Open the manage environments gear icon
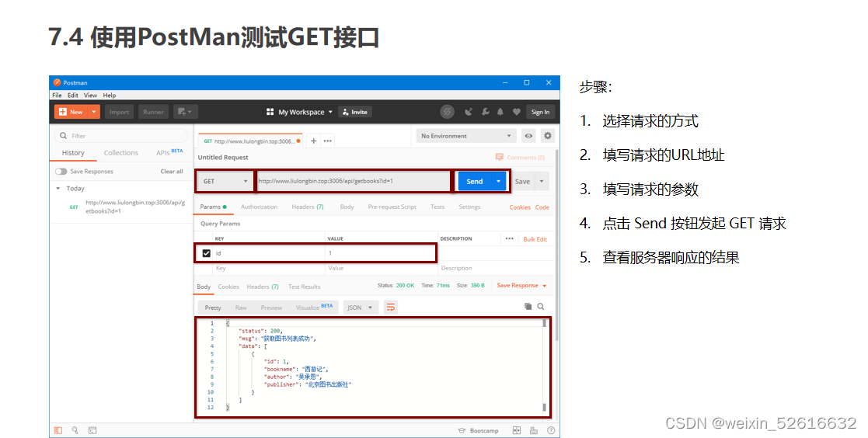Image resolution: width=868 pixels, height=438 pixels. tap(548, 135)
